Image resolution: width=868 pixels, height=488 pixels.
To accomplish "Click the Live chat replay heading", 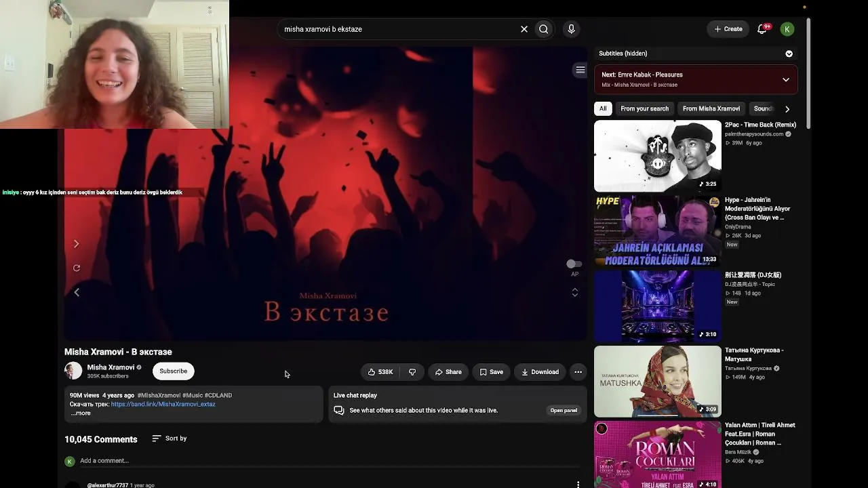I will click(x=355, y=395).
